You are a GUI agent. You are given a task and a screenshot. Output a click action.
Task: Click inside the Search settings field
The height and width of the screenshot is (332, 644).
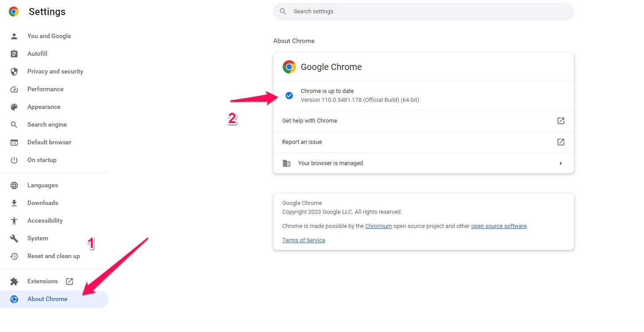(x=423, y=11)
